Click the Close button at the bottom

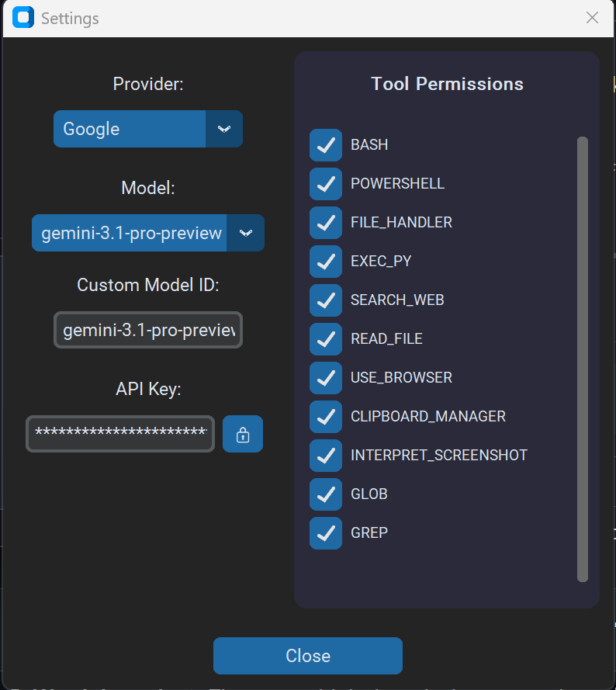tap(307, 656)
